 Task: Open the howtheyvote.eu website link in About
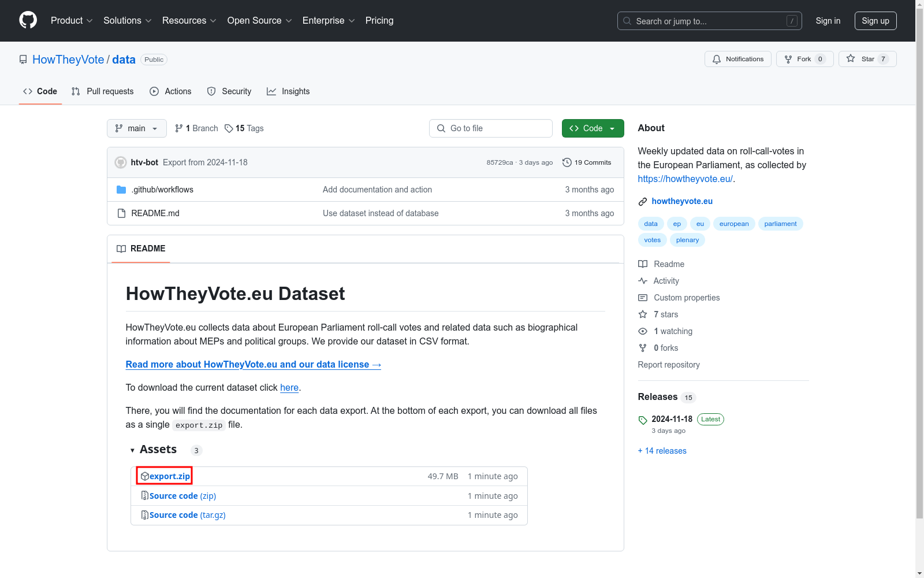pyautogui.click(x=682, y=201)
